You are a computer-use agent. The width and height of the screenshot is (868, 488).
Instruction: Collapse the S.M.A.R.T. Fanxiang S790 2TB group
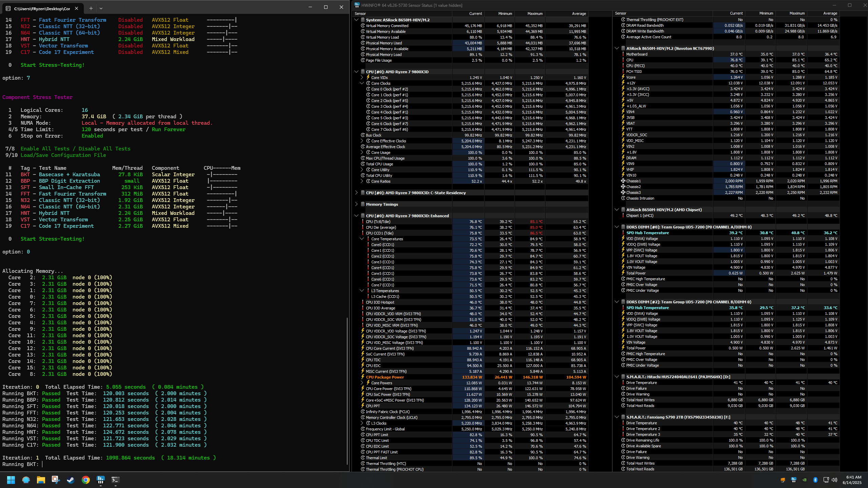(617, 417)
